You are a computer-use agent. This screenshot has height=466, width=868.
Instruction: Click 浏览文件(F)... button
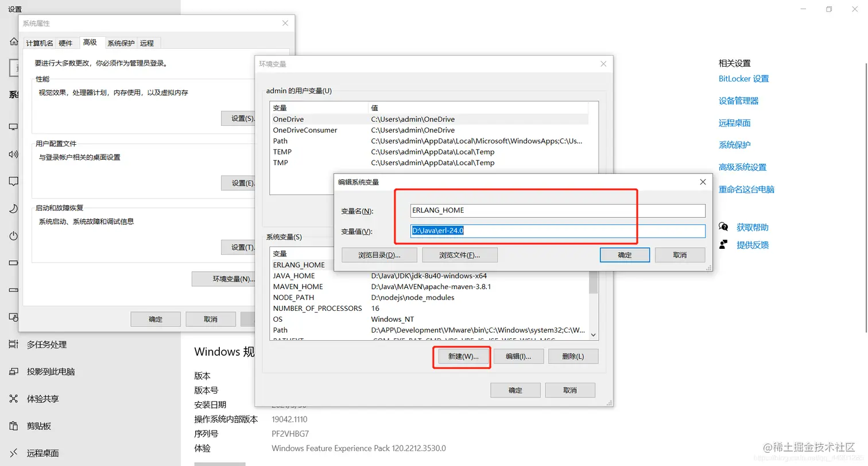[460, 255]
